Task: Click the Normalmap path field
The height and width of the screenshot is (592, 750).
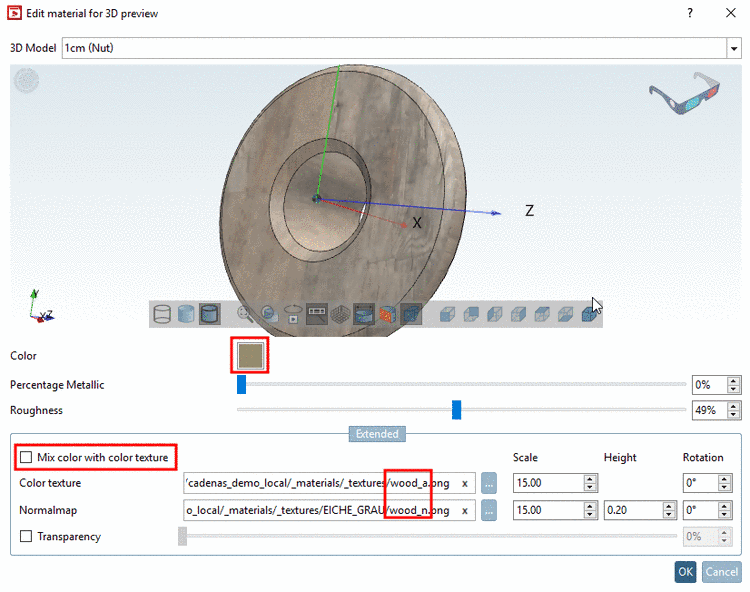Action: [329, 511]
